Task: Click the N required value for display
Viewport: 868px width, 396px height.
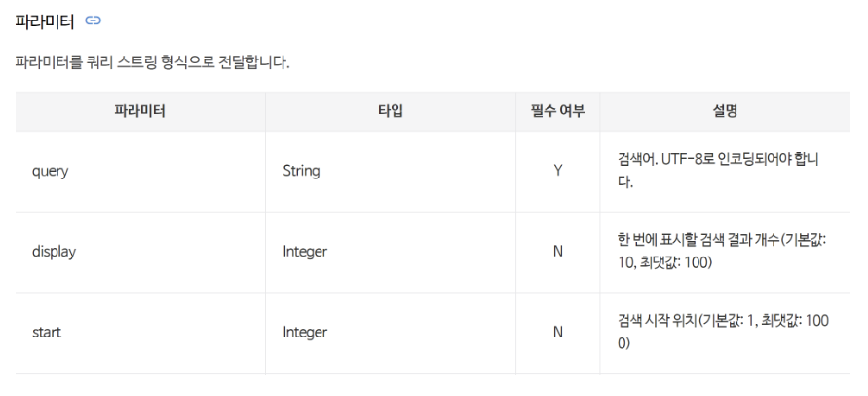Action: [557, 252]
